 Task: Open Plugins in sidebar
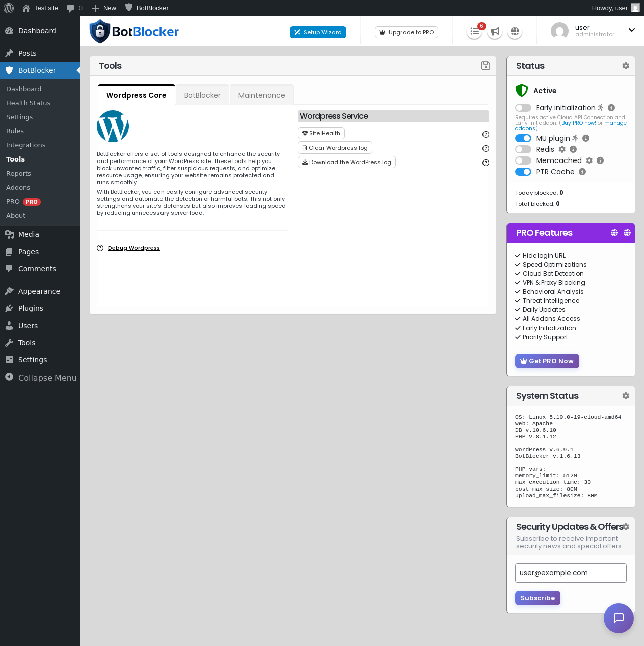(x=40, y=308)
